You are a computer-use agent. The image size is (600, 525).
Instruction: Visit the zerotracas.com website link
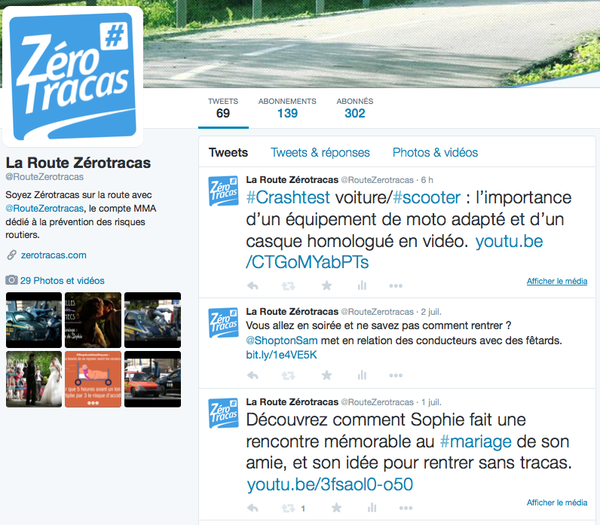tap(54, 255)
